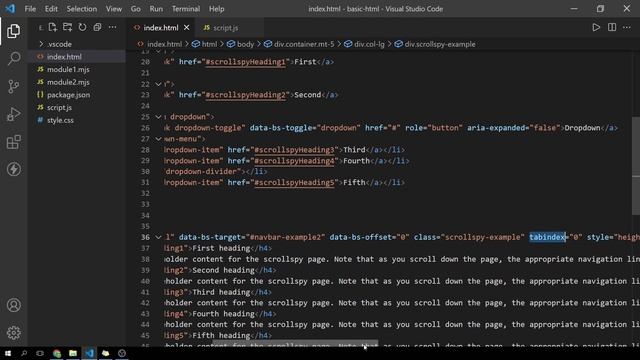Open editor More Actions ellipsis
Image resolution: width=640 pixels, height=360 pixels.
pyautogui.click(x=627, y=27)
